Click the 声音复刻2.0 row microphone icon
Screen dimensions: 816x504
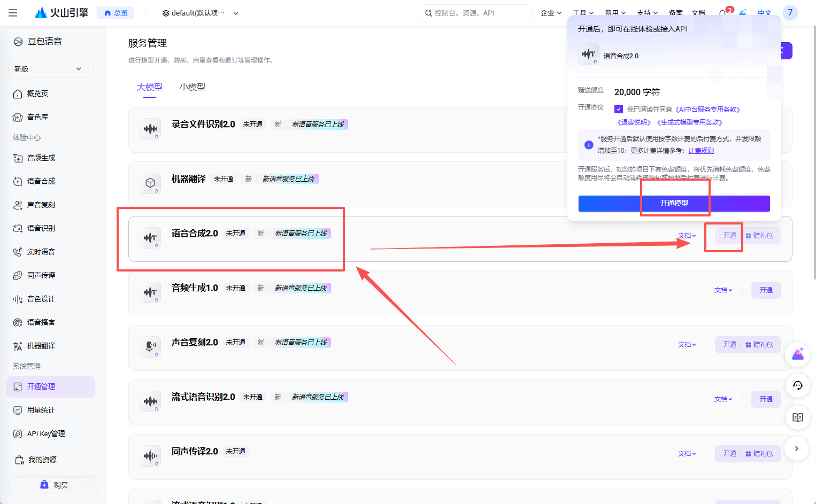(x=150, y=347)
